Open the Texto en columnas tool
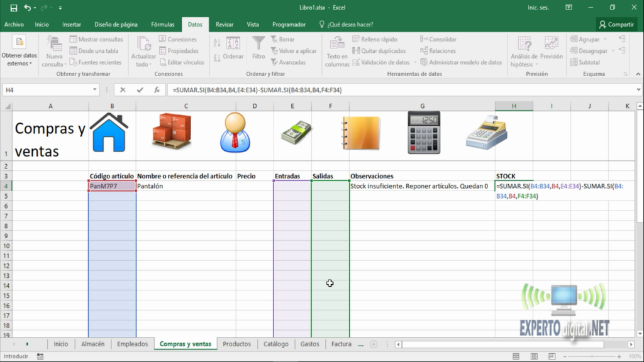This screenshot has width=644, height=362. [336, 52]
